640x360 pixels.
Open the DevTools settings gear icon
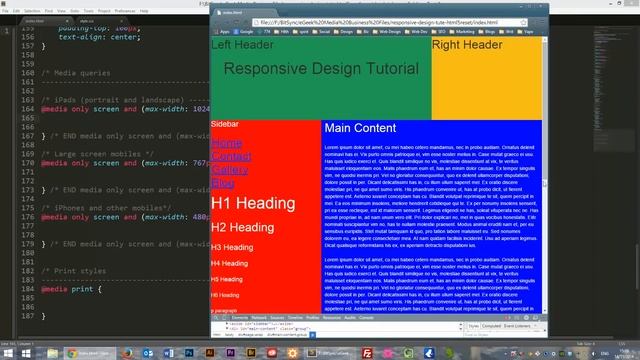526,318
